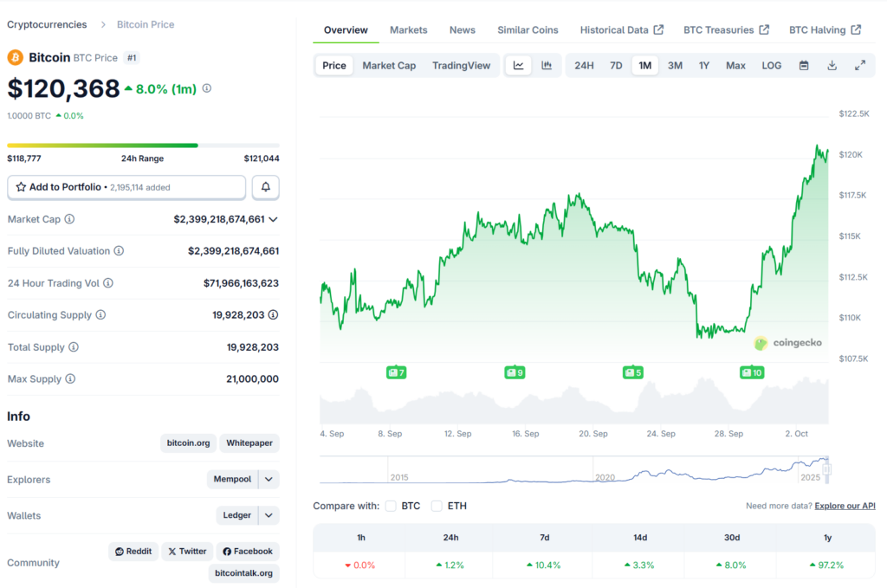Expand chart to fullscreen

tap(860, 66)
